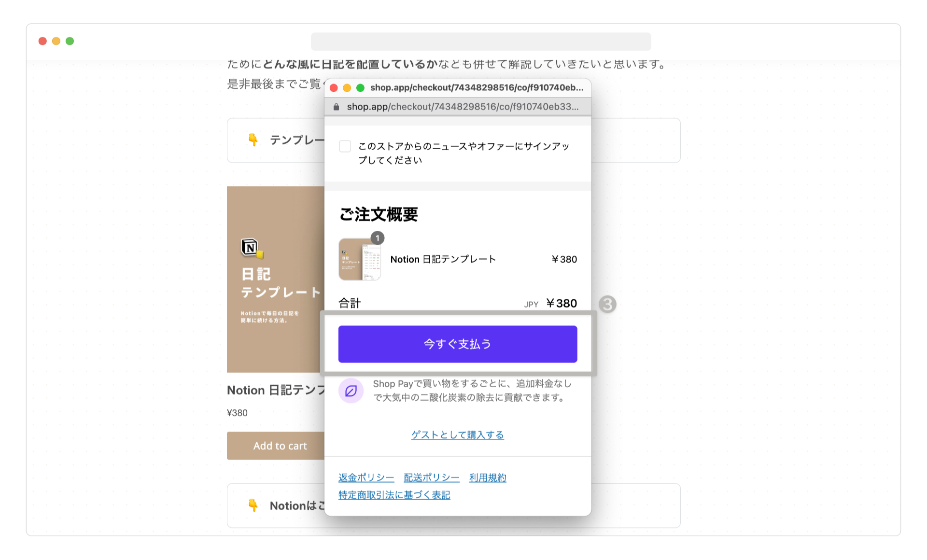927x560 pixels.
Task: Click the pointing hand emoji beside Notionはこ
Action: click(253, 505)
